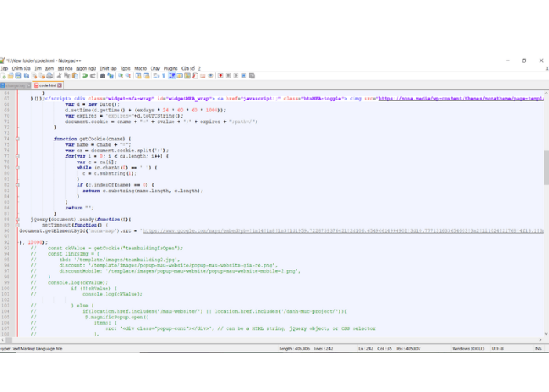549x392 pixels.
Task: Collapse the jQuery ready fold at line 88
Action: (x=17, y=220)
